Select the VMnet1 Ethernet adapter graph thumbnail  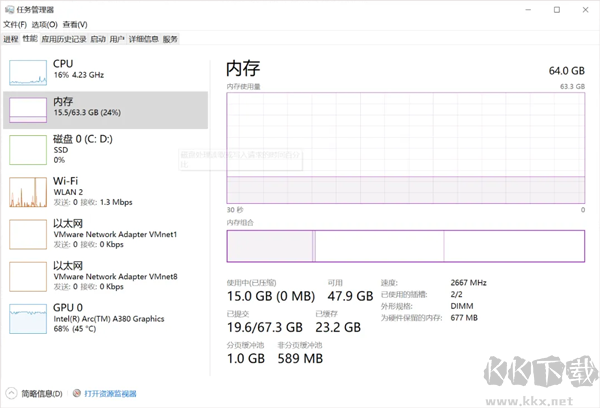pyautogui.click(x=28, y=232)
